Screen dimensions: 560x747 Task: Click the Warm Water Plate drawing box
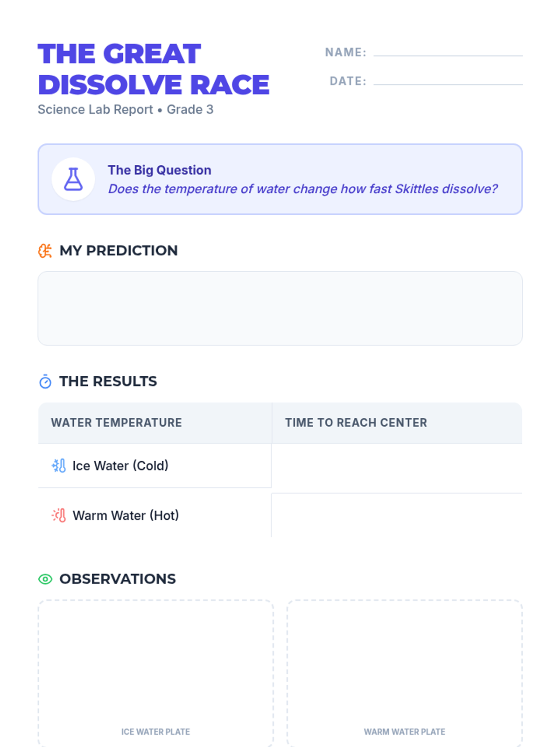(x=405, y=663)
